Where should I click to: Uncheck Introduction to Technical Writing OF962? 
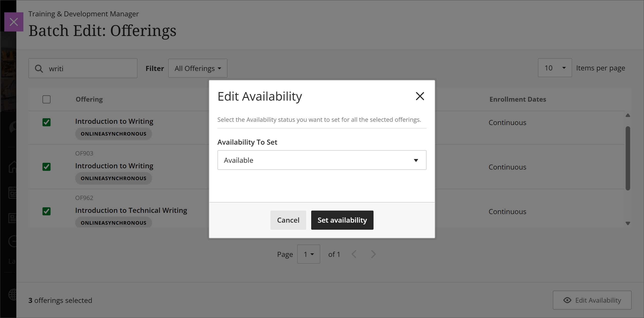tap(47, 211)
